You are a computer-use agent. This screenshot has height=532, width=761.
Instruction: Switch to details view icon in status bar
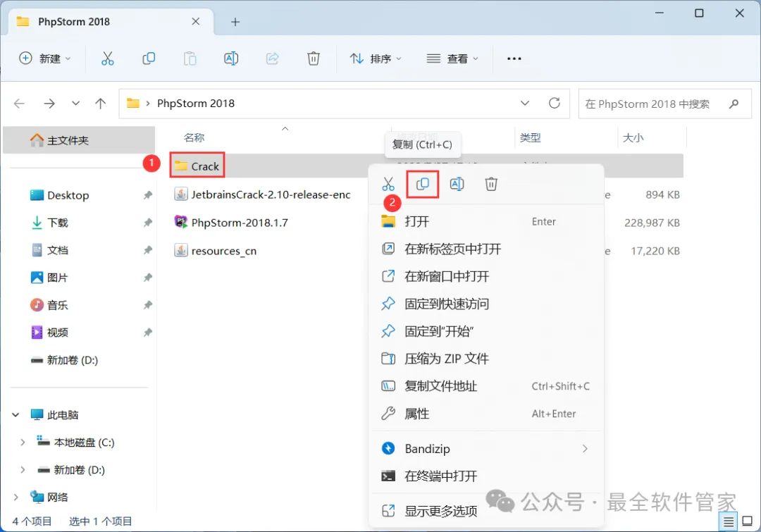tap(728, 522)
